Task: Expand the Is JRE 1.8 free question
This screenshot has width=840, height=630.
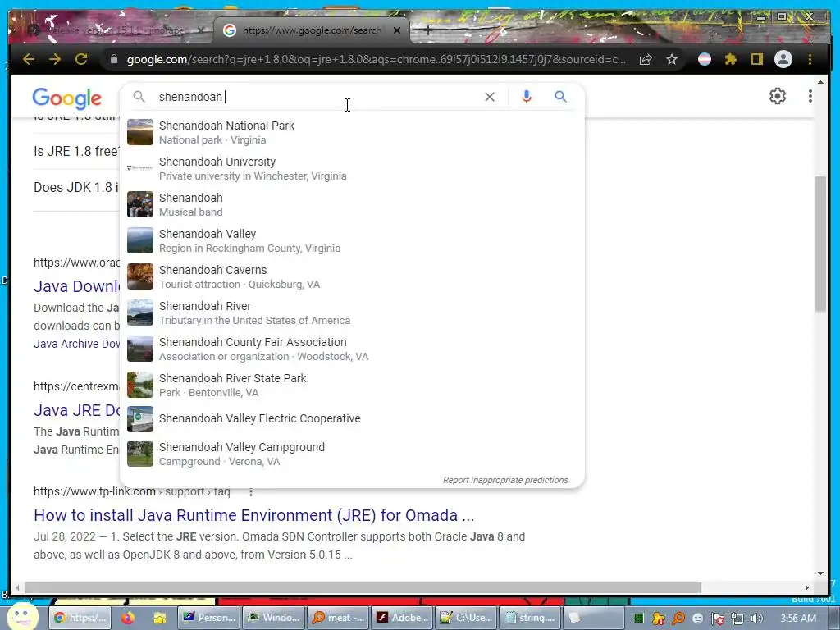Action: (76, 151)
